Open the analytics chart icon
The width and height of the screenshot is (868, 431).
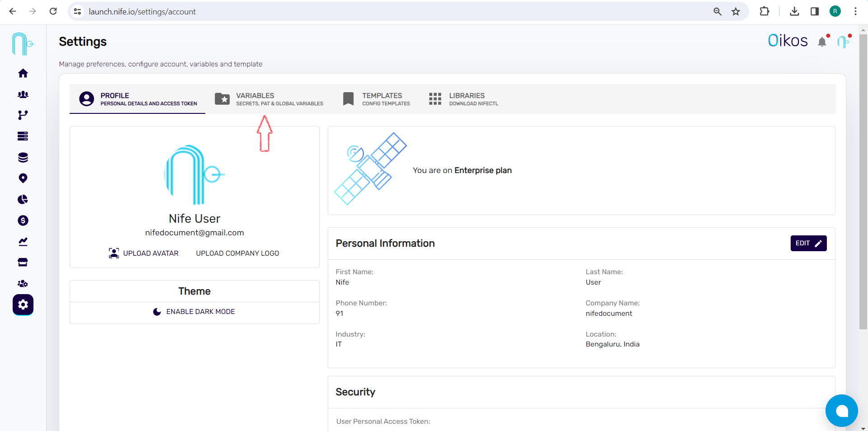click(x=23, y=242)
